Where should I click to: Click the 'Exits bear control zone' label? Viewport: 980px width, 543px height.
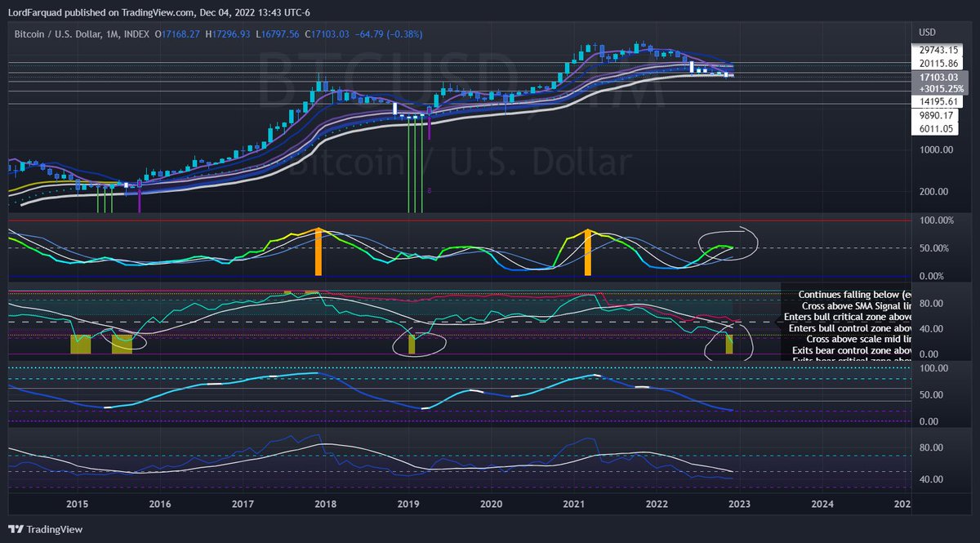852,350
